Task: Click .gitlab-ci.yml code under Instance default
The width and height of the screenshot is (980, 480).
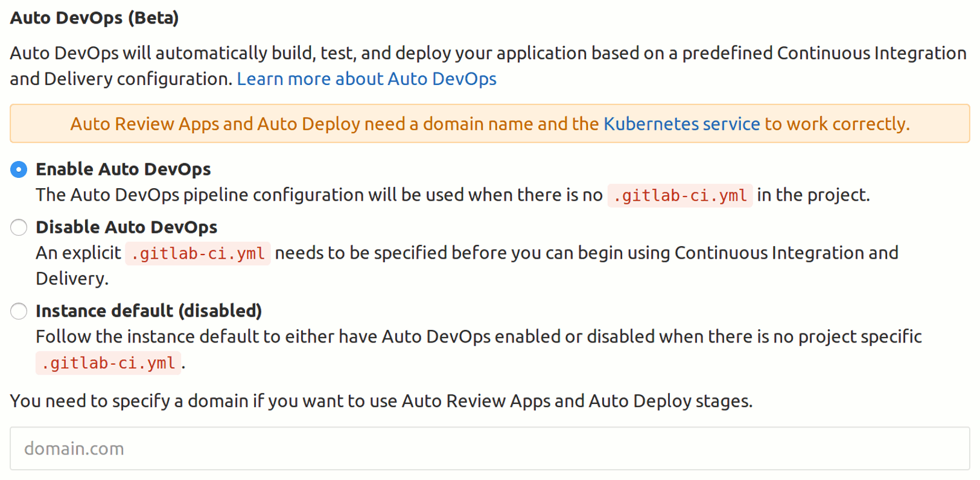Action: tap(108, 364)
